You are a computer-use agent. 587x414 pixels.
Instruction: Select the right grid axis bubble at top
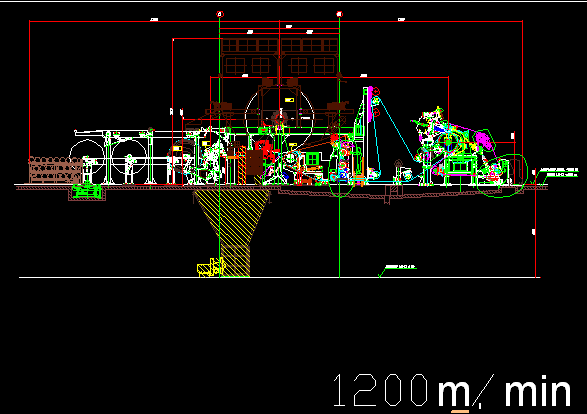coord(340,14)
